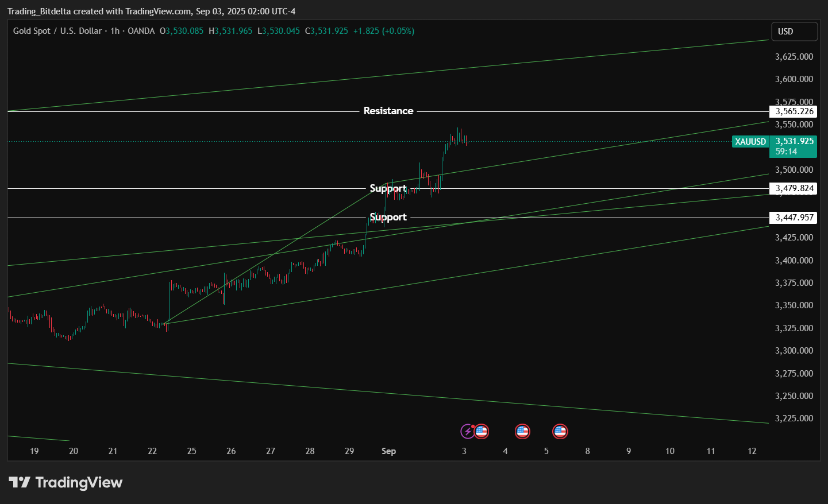Click the TradingView logo

coord(66,483)
